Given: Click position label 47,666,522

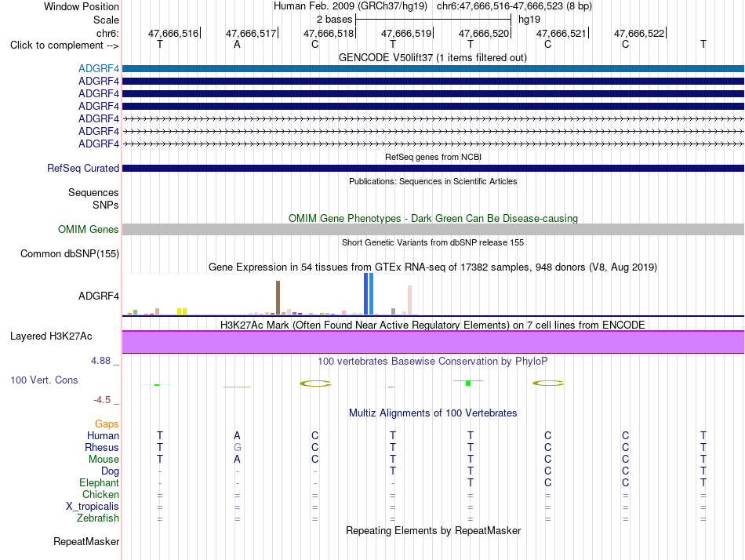Looking at the screenshot, I should pyautogui.click(x=639, y=33).
